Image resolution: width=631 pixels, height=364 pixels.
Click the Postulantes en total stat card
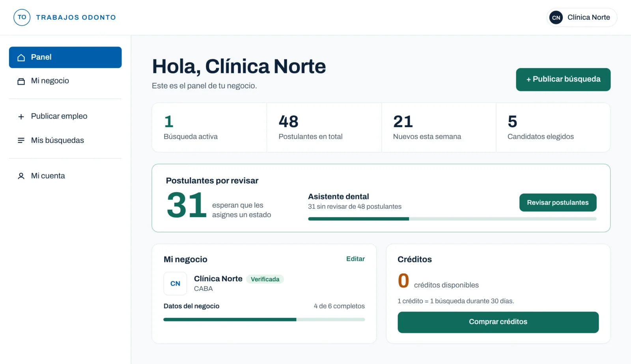324,128
